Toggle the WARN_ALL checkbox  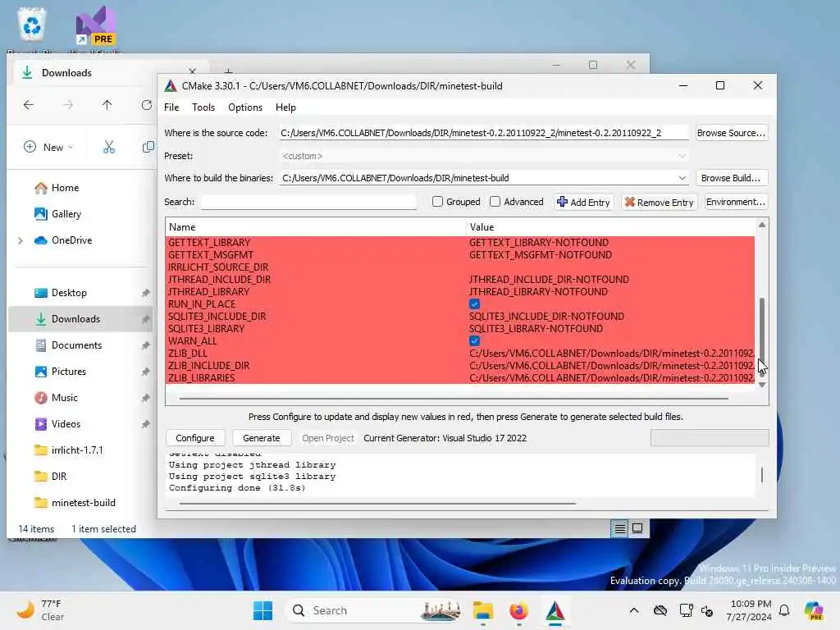pos(474,340)
